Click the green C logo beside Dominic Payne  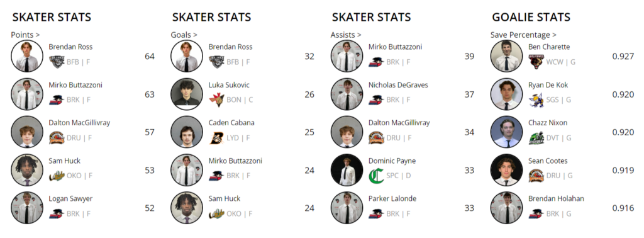click(x=376, y=176)
